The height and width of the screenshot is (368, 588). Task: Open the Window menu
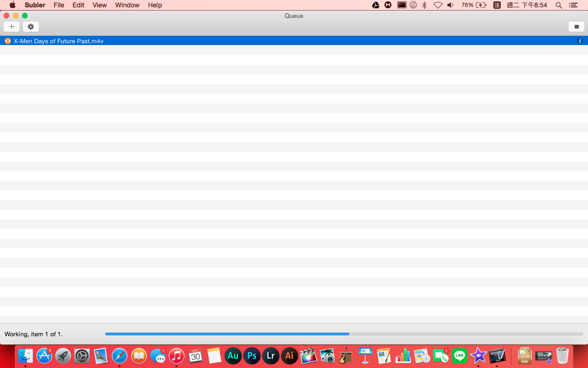(x=127, y=5)
